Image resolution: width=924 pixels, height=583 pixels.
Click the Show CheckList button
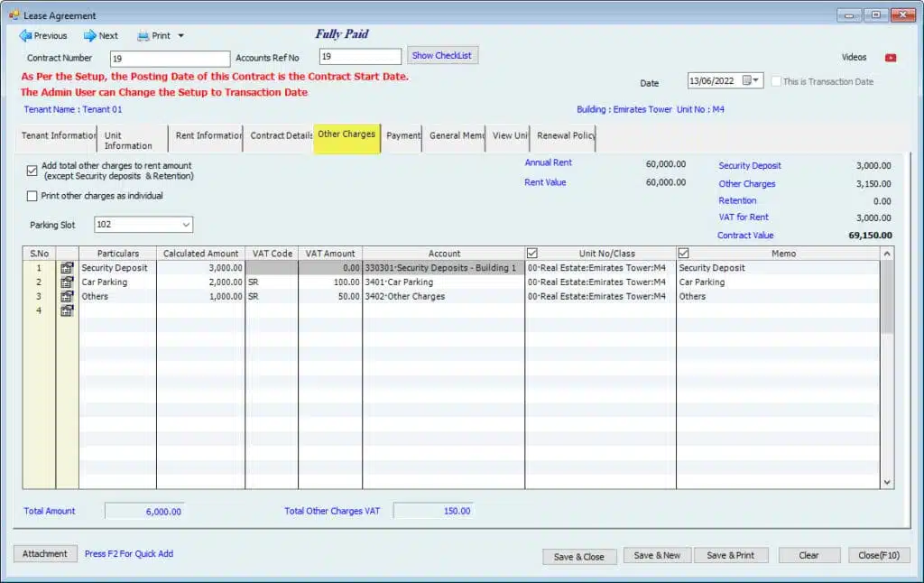tap(442, 56)
